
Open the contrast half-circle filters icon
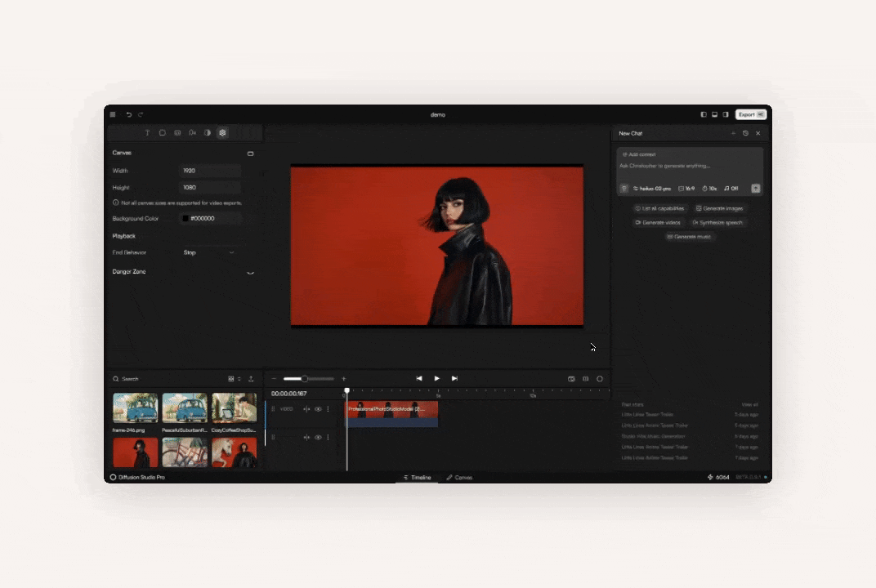pos(208,133)
